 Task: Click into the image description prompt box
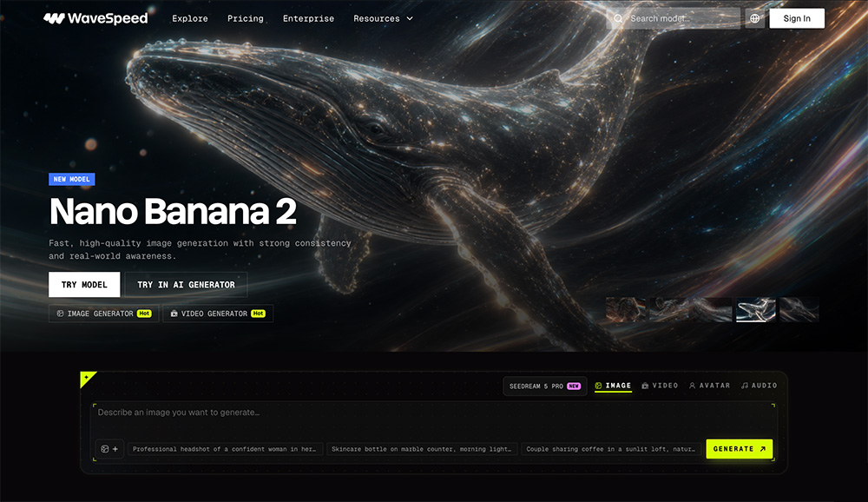coord(433,419)
